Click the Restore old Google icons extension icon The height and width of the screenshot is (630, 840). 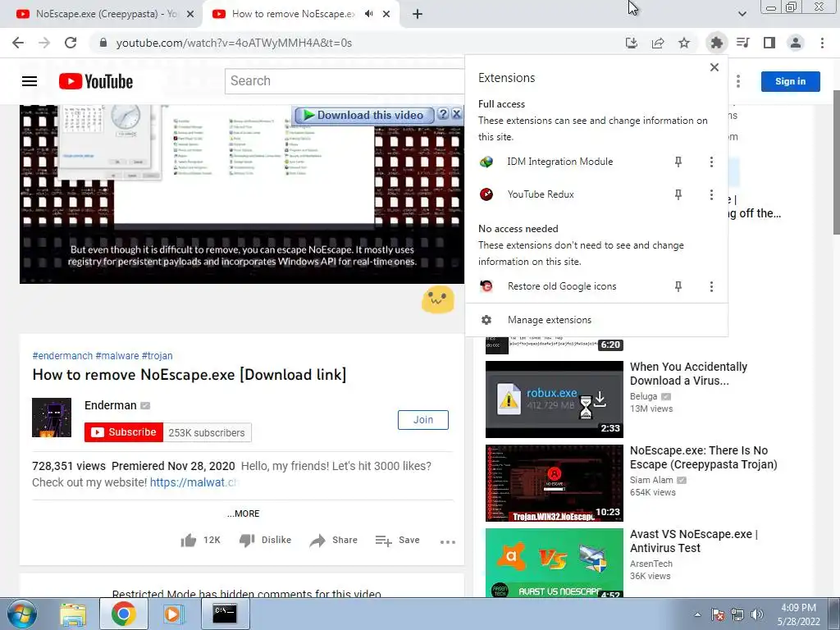click(x=486, y=286)
